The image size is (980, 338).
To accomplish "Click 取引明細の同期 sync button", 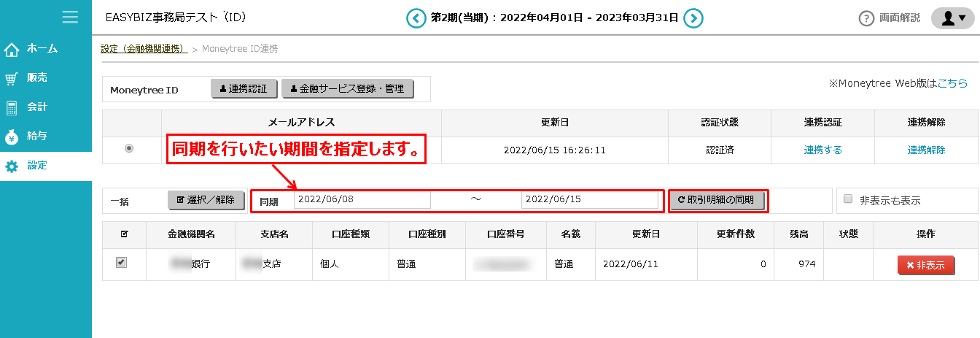I will pos(718,200).
